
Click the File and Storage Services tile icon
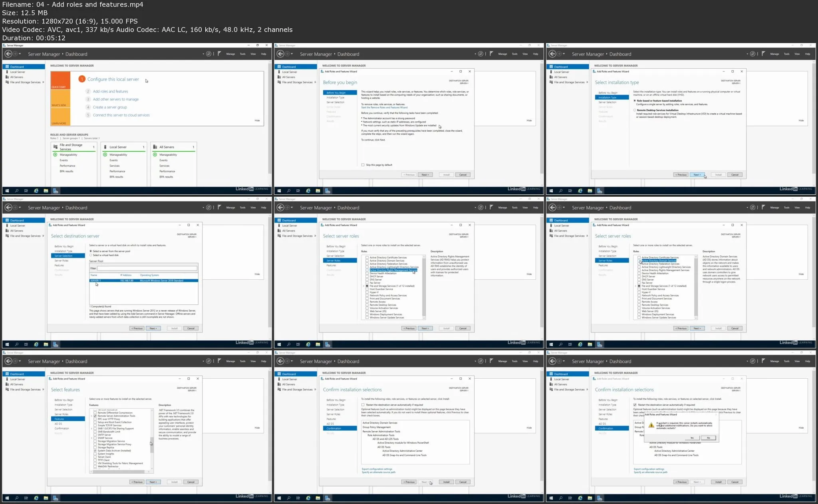click(56, 147)
